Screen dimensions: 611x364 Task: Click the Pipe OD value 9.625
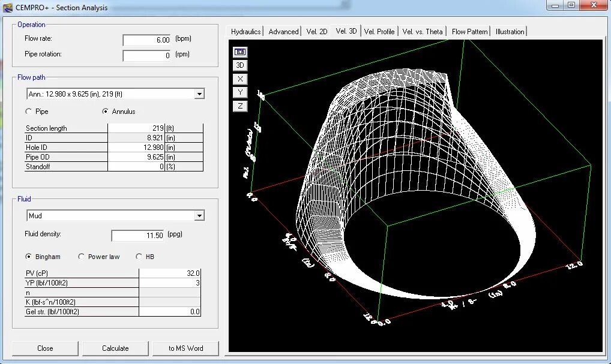136,157
